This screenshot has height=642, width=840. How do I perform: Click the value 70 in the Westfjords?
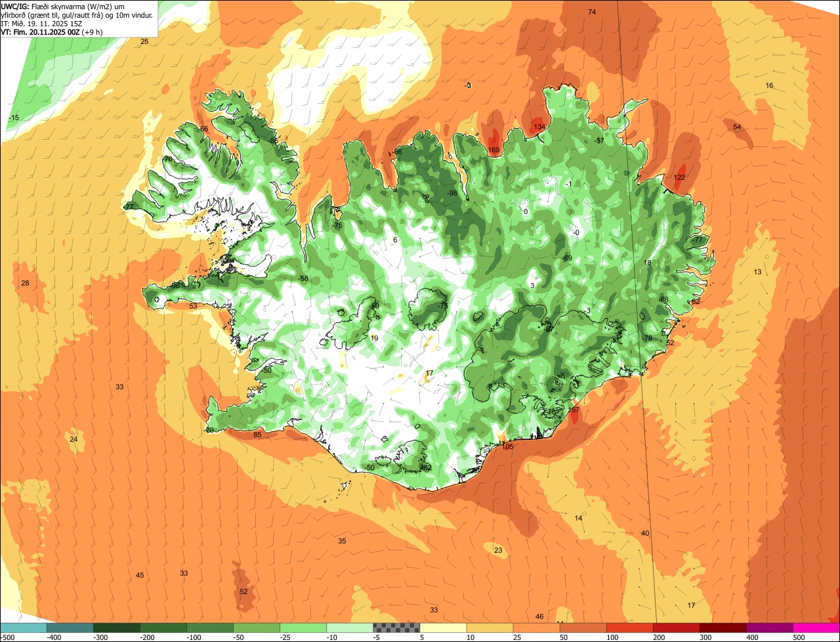(x=168, y=159)
